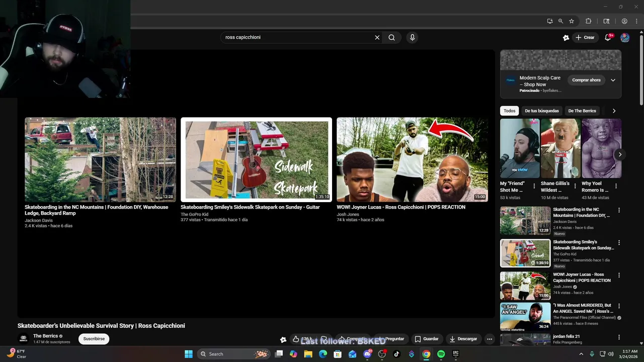This screenshot has width=644, height=362.
Task: Click the Guardar button
Action: 427,339
